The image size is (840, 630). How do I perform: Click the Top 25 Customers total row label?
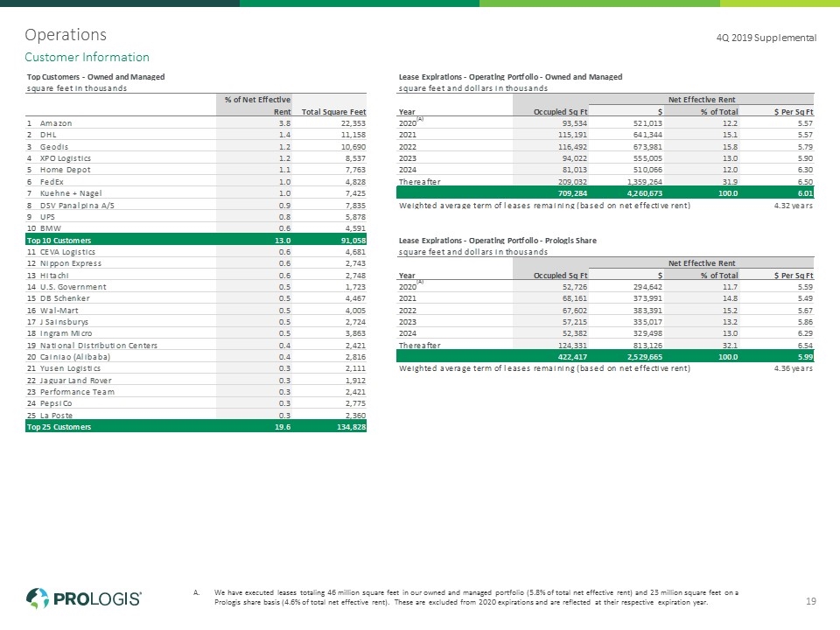pos(59,427)
